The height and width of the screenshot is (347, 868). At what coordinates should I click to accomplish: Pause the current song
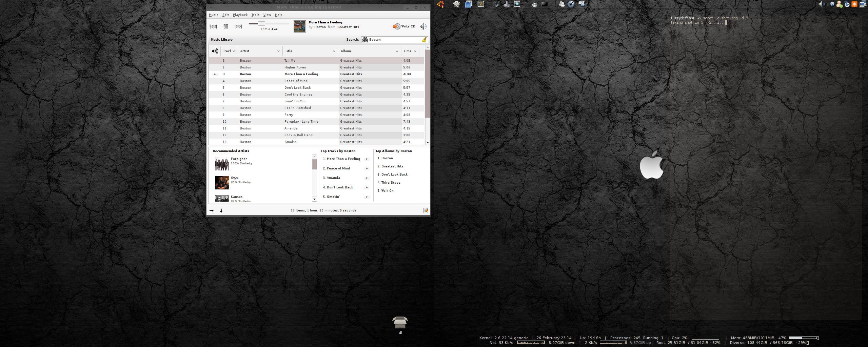pyautogui.click(x=226, y=26)
